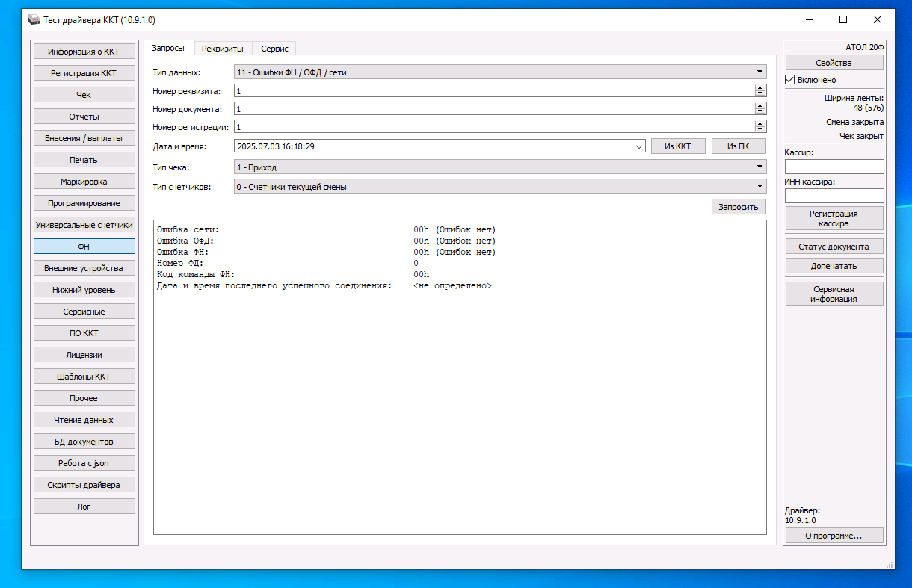Image resolution: width=912 pixels, height=588 pixels.
Task: Click the Запросить button
Action: pyautogui.click(x=739, y=207)
